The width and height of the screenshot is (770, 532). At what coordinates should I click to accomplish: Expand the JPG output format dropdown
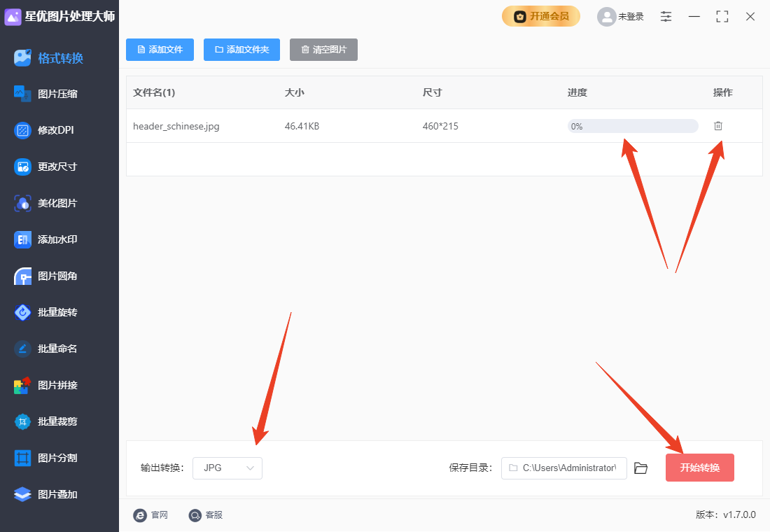tap(227, 468)
